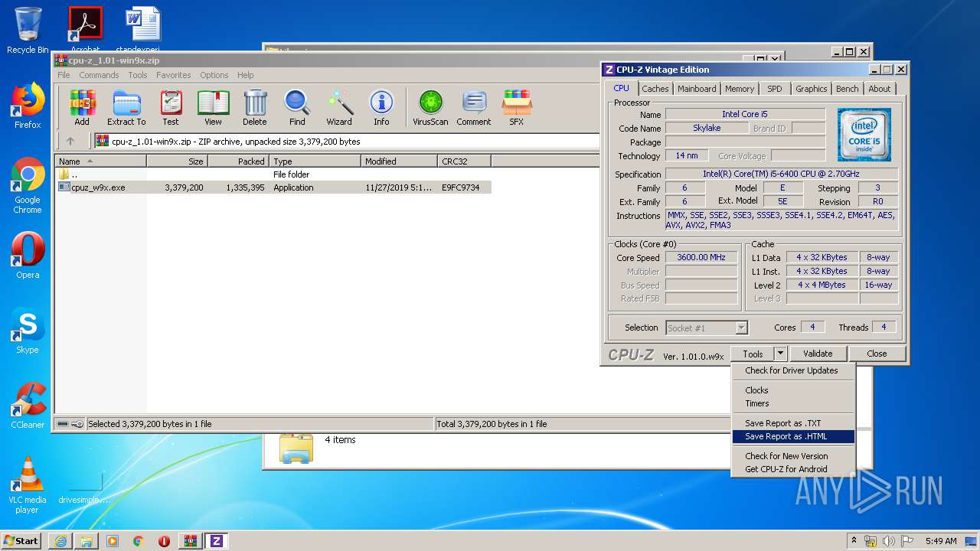Switch to CPU-Z taskbar button

(x=216, y=541)
